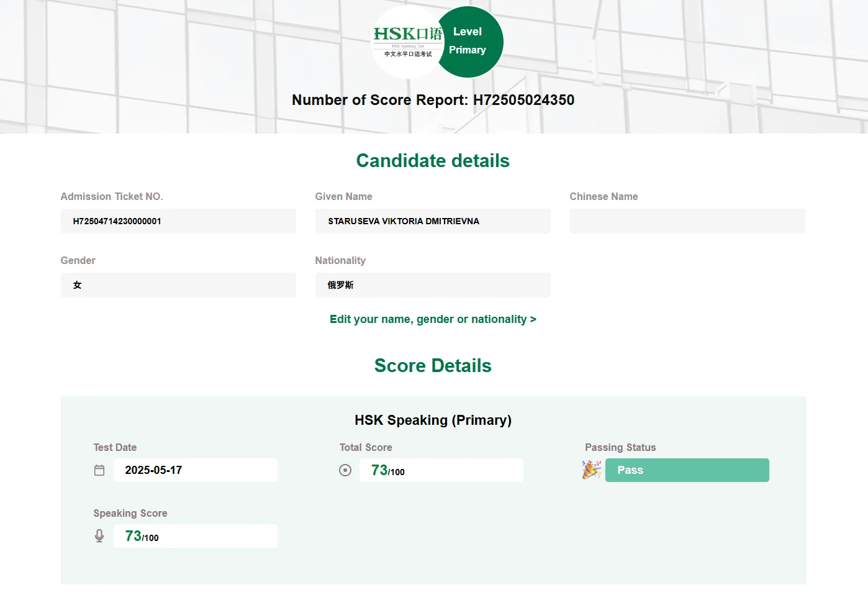Click the Score Details heading
The height and width of the screenshot is (595, 868).
[433, 366]
